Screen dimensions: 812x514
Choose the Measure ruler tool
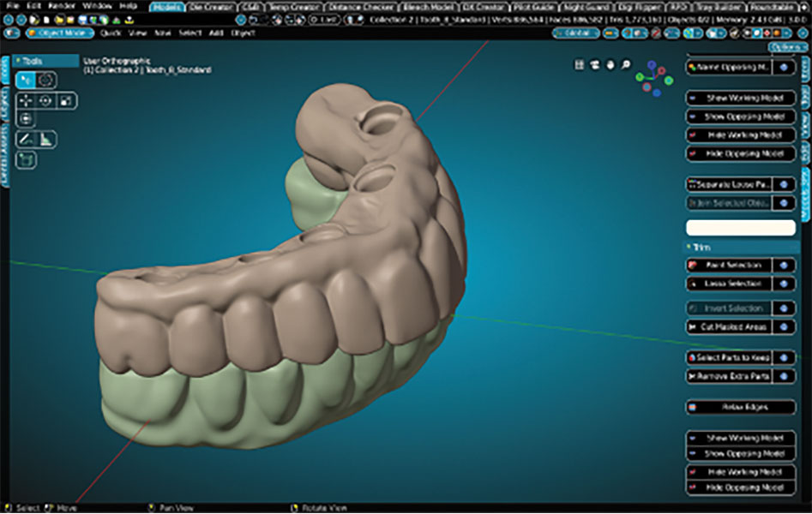click(x=45, y=138)
